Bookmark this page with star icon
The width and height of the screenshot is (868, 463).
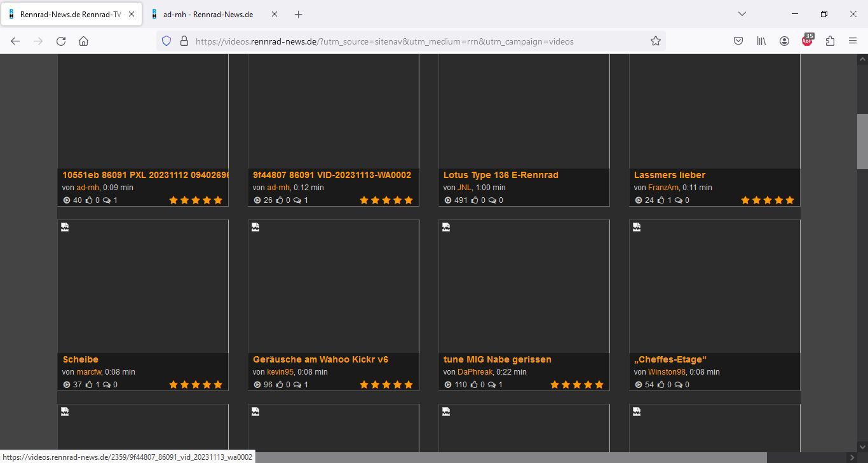656,41
